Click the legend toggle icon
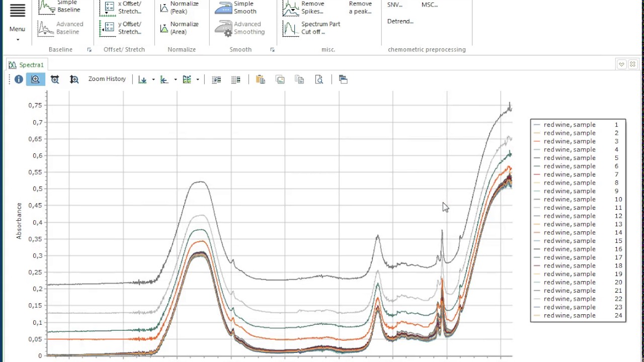 (x=216, y=79)
